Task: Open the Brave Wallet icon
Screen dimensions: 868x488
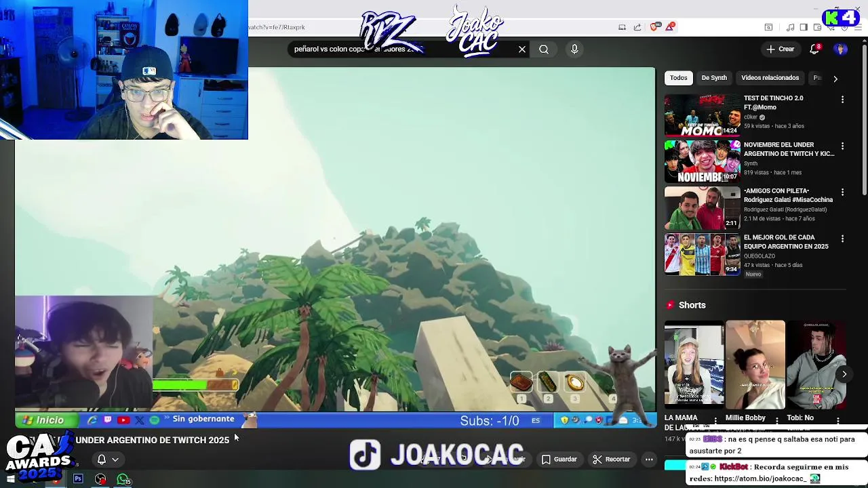Action: point(817,27)
